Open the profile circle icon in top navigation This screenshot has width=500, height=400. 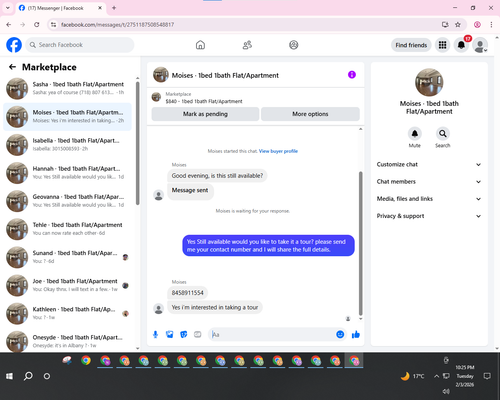(294, 45)
